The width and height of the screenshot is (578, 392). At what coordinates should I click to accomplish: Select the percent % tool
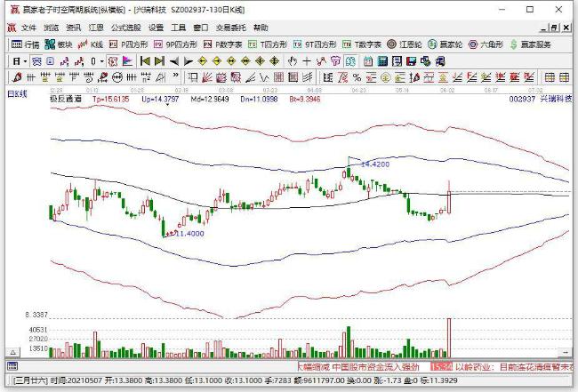point(357,77)
